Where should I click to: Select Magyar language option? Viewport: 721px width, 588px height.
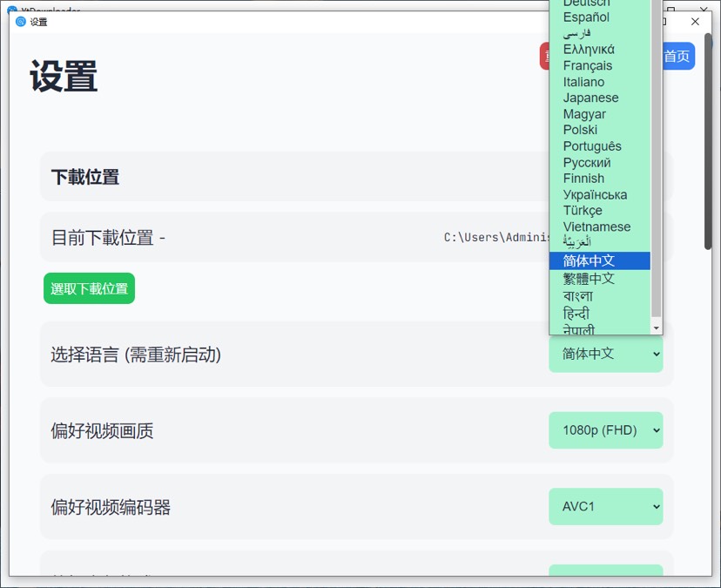click(600, 114)
